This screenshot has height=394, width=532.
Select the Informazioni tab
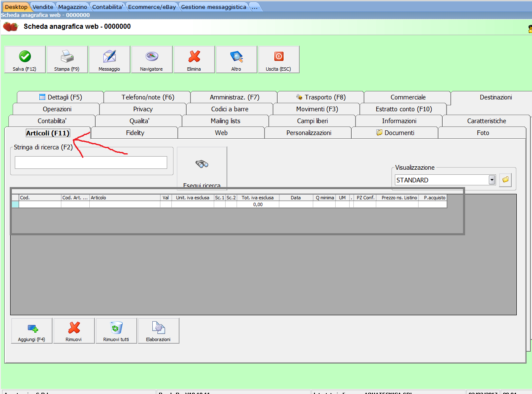(x=399, y=121)
